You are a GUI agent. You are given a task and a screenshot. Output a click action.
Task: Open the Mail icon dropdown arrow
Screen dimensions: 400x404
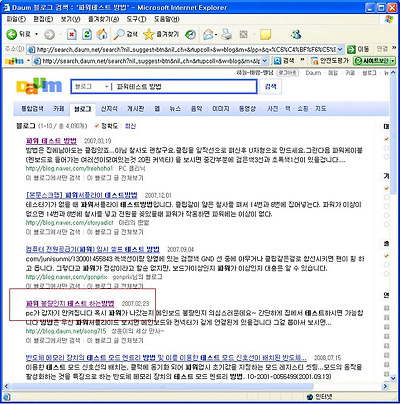point(216,34)
